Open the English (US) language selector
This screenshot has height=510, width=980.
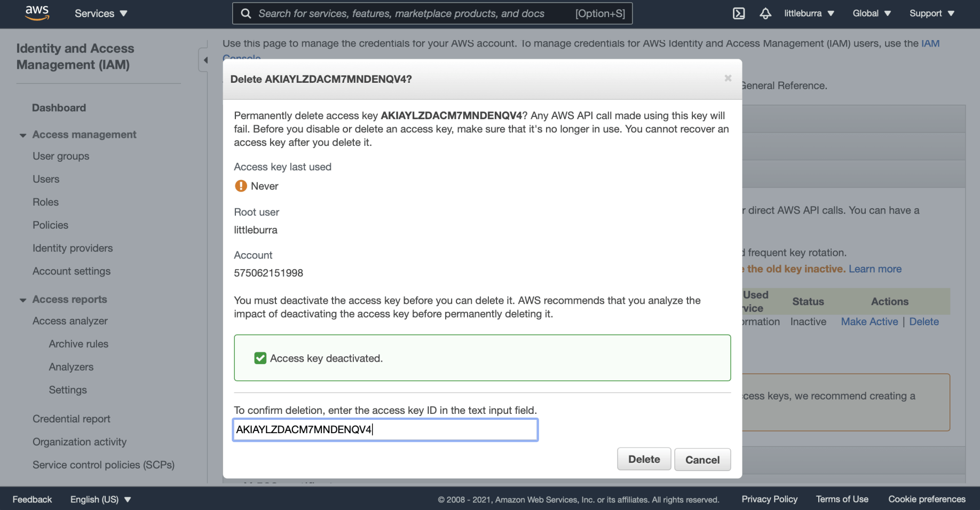click(100, 499)
